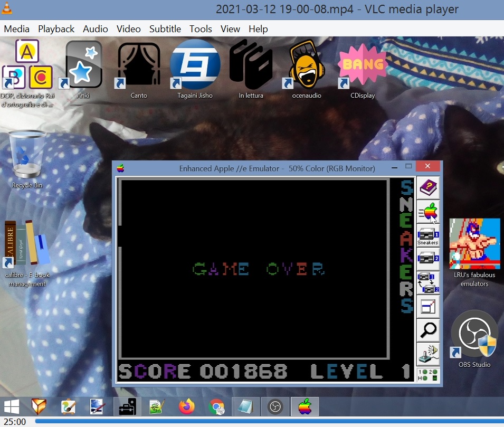Expand the Subtitle menu

165,29
